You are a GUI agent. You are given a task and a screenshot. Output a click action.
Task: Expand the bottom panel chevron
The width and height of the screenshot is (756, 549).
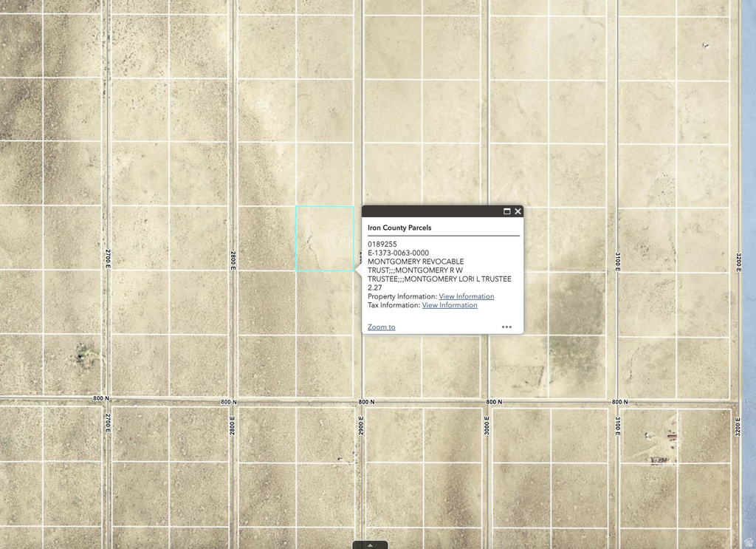tap(371, 545)
